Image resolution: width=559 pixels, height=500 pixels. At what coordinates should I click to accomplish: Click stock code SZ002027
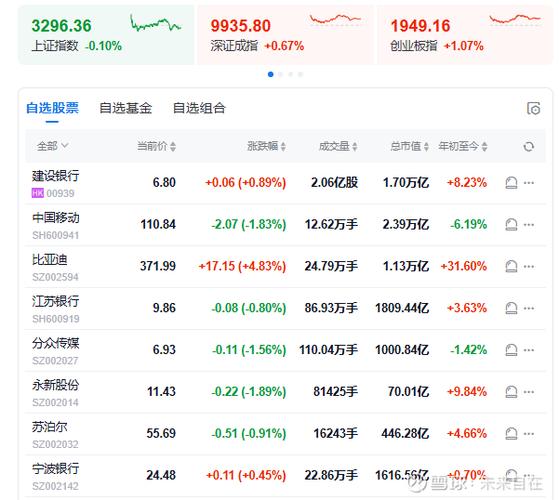pyautogui.click(x=55, y=361)
